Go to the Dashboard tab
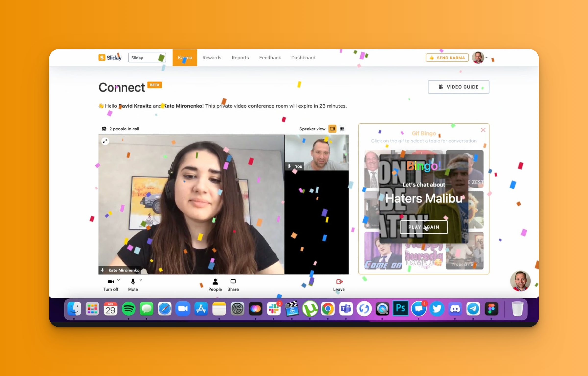 point(303,58)
